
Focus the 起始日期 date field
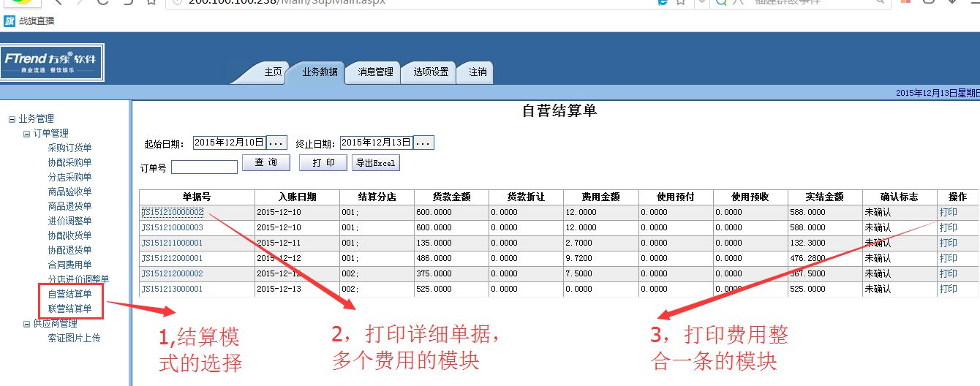229,143
